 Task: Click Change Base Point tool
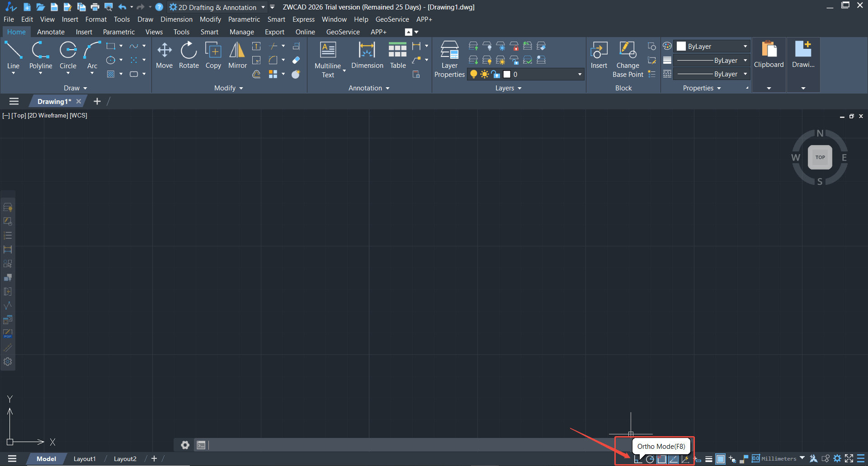628,60
